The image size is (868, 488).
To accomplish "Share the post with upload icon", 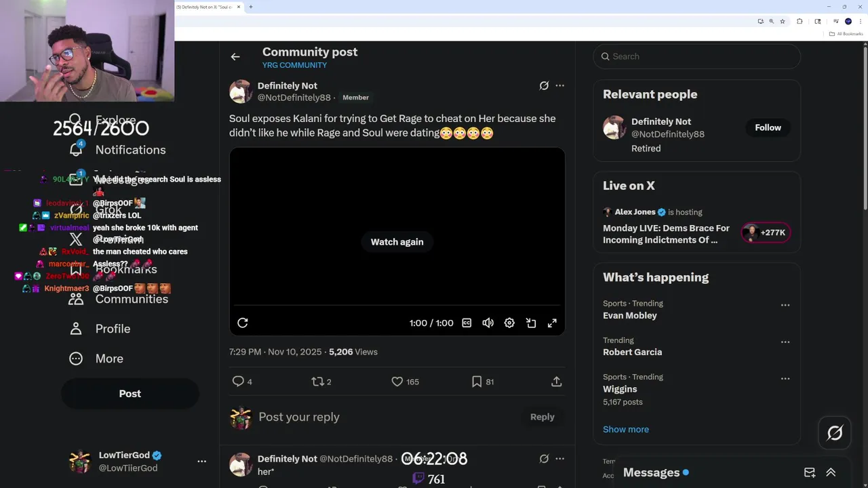I will pyautogui.click(x=556, y=382).
